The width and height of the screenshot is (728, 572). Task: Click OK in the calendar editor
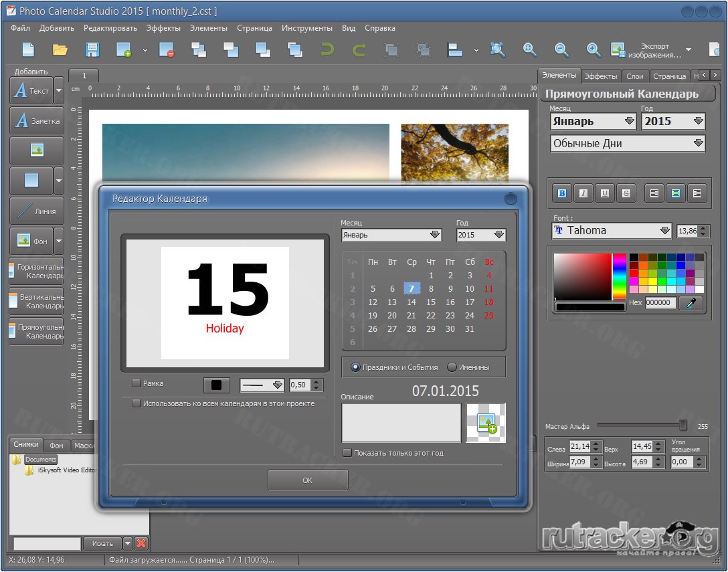308,480
